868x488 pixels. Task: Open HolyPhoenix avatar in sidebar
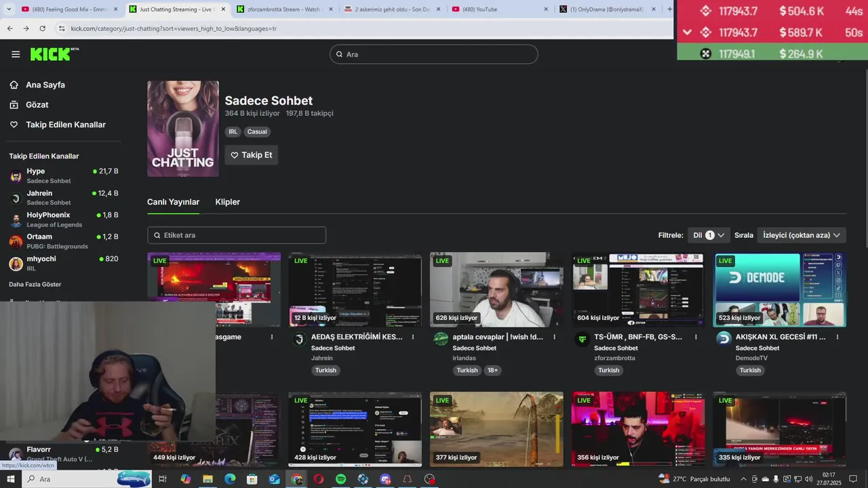click(16, 220)
